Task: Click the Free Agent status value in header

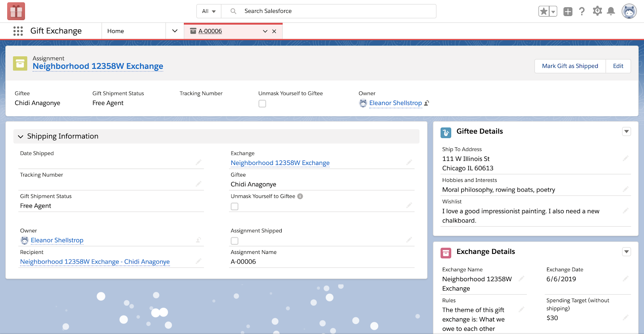Action: coord(108,103)
